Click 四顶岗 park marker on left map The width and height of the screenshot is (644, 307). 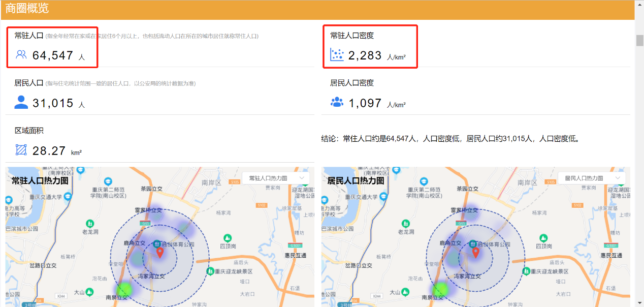(x=228, y=238)
